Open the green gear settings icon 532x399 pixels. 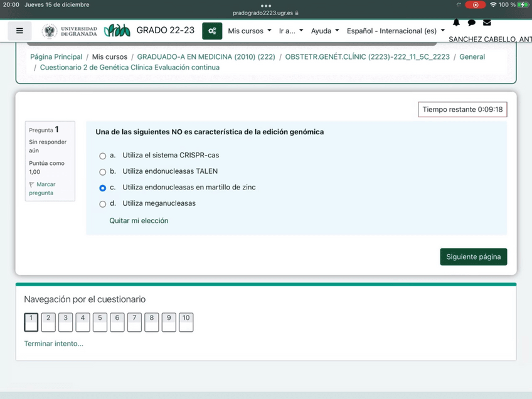[x=212, y=31]
